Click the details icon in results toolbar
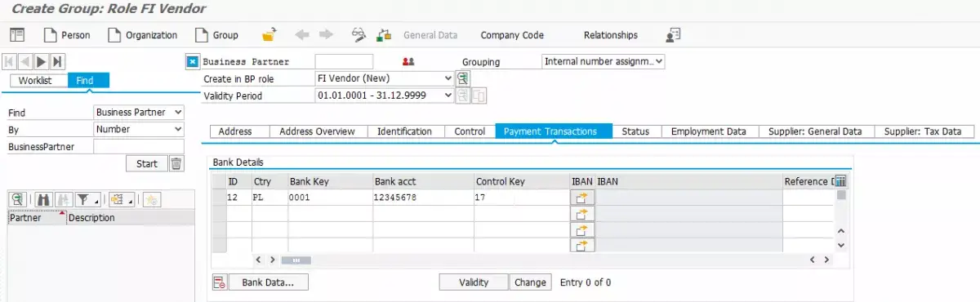 coord(18,199)
